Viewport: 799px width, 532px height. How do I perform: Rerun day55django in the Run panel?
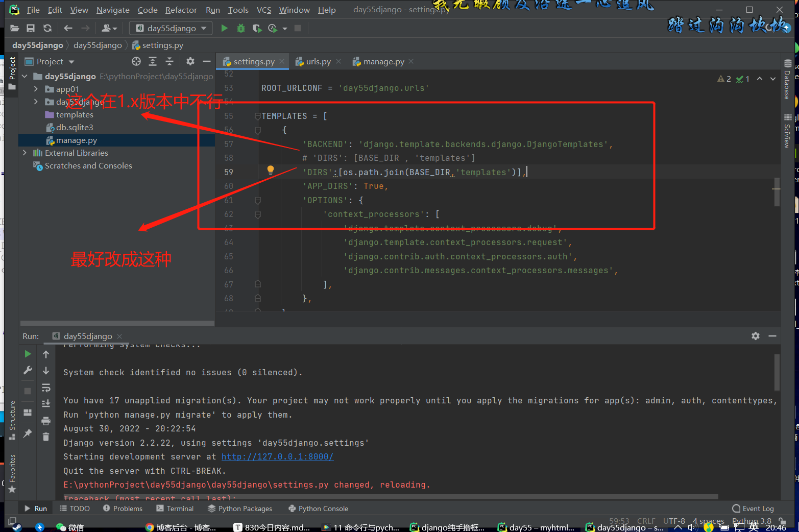click(x=28, y=354)
